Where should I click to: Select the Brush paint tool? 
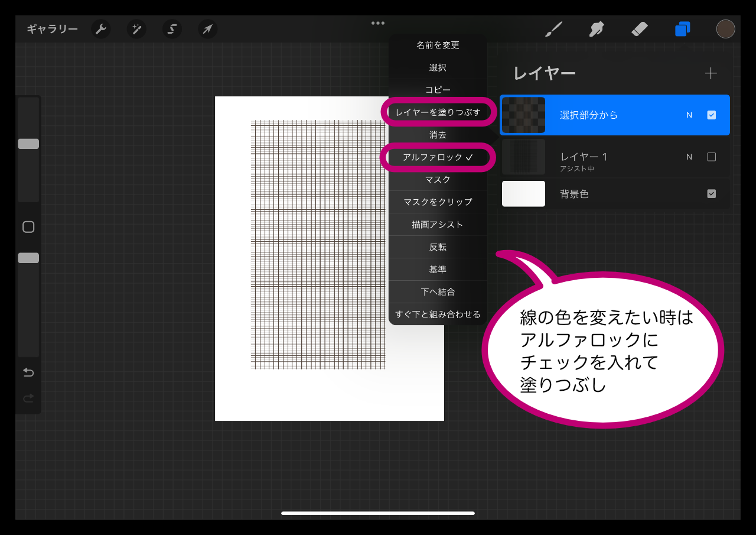tap(553, 29)
